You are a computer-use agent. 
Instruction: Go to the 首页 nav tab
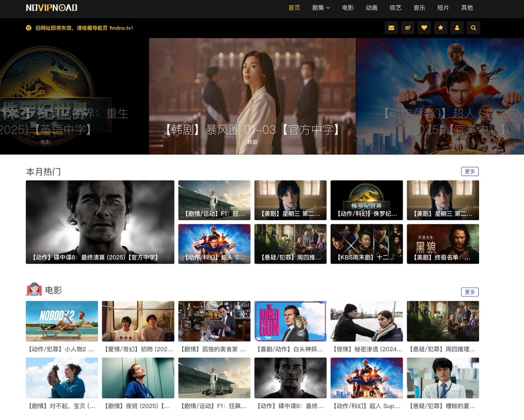(294, 8)
